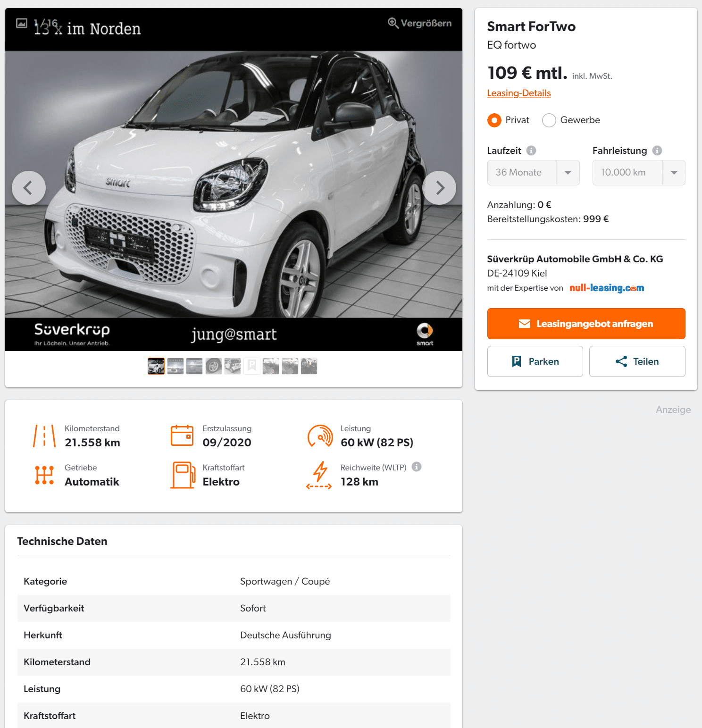702x728 pixels.
Task: Click the Parken button
Action: point(535,361)
